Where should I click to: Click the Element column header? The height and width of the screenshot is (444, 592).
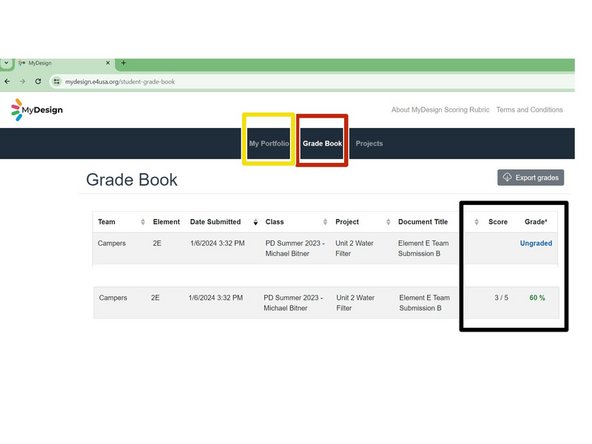[166, 222]
